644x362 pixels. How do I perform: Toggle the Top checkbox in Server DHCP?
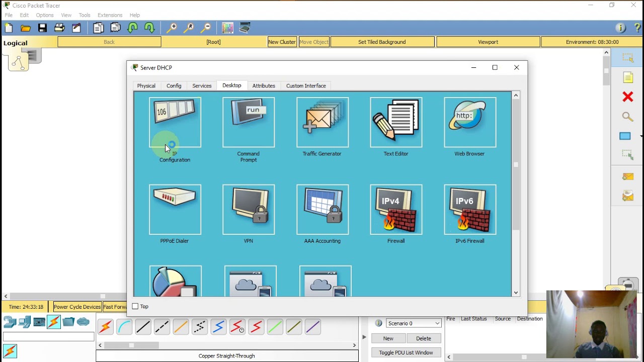tap(135, 306)
